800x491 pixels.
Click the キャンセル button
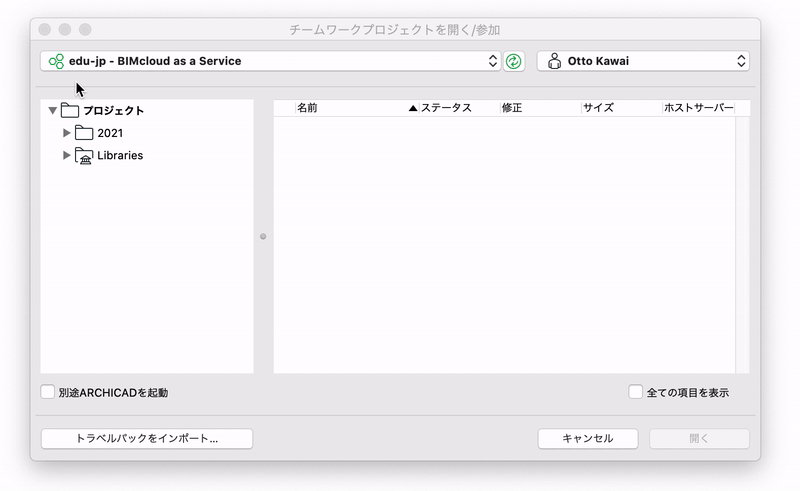(x=588, y=438)
